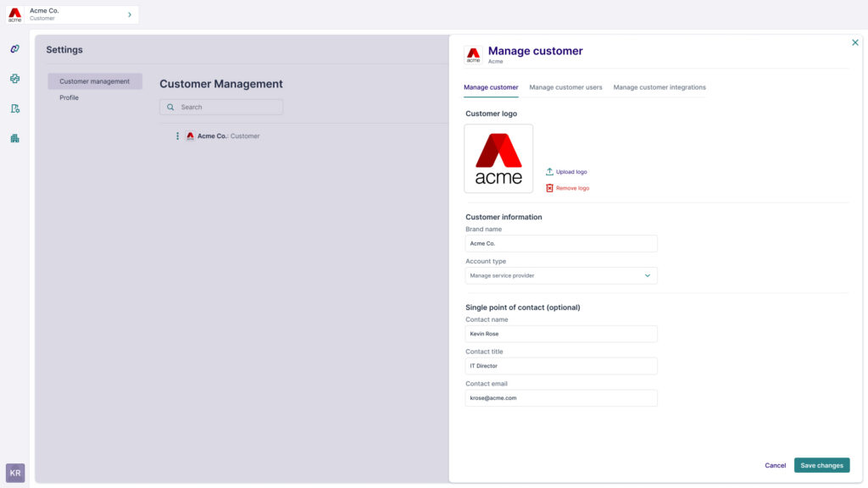This screenshot has height=488, width=868.
Task: Open the buildings icon in sidebar
Action: coord(14,138)
